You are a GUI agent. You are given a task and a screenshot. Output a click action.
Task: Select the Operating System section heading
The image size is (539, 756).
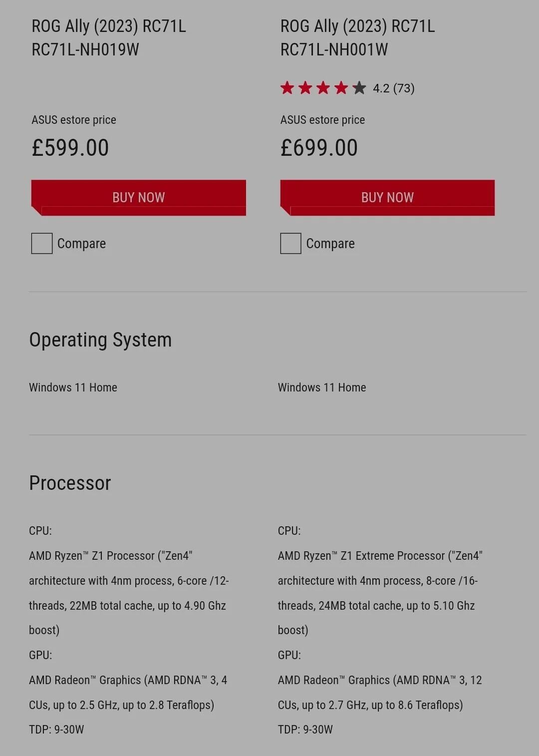100,340
